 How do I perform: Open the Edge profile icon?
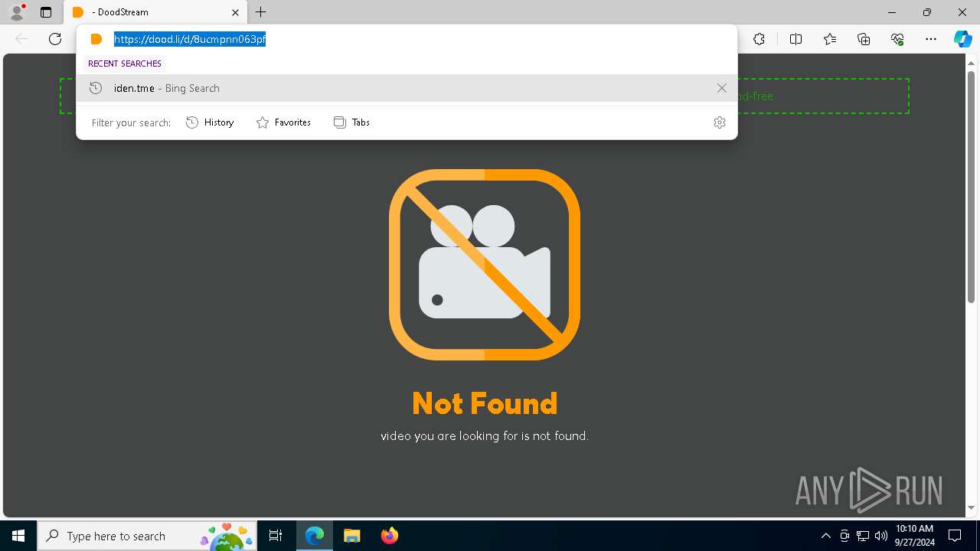17,11
